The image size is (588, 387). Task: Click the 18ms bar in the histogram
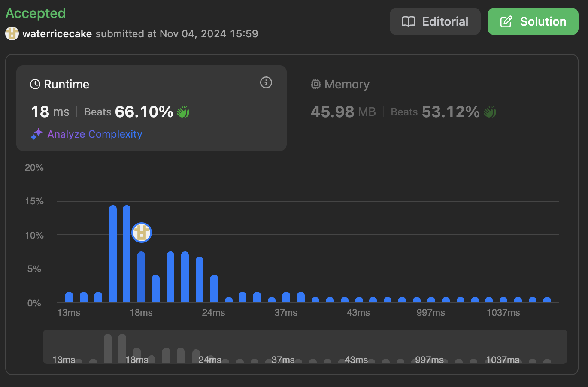pos(141,277)
